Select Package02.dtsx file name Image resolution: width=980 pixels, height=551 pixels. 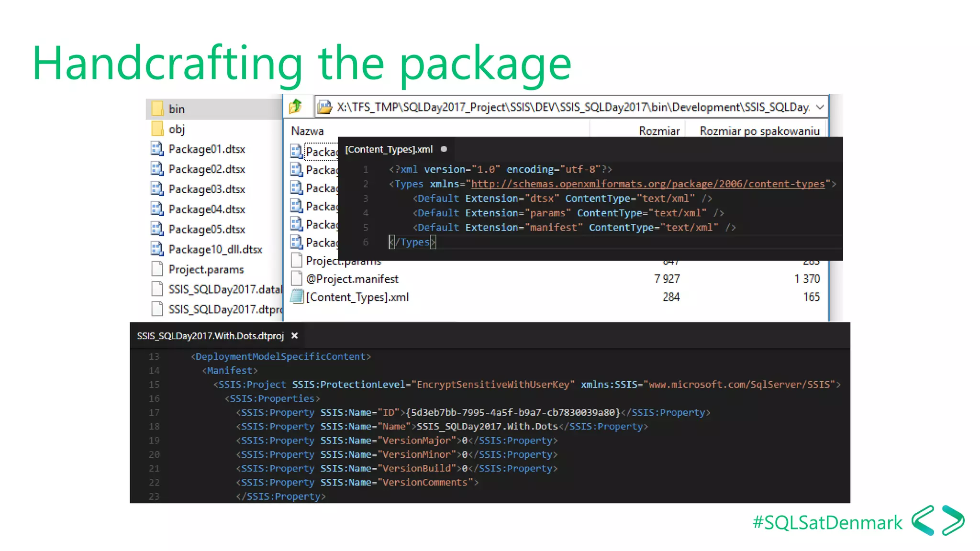[x=207, y=169]
